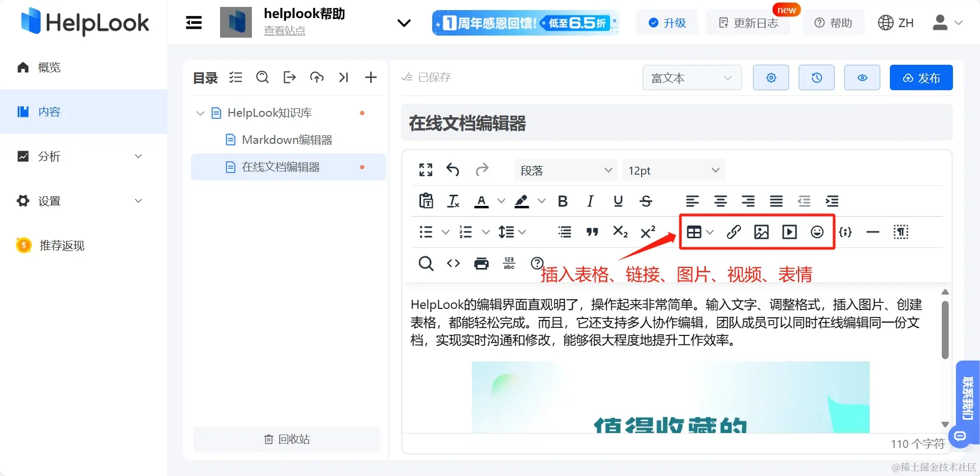Collapse the HelpLook知识库 tree node

click(x=200, y=113)
